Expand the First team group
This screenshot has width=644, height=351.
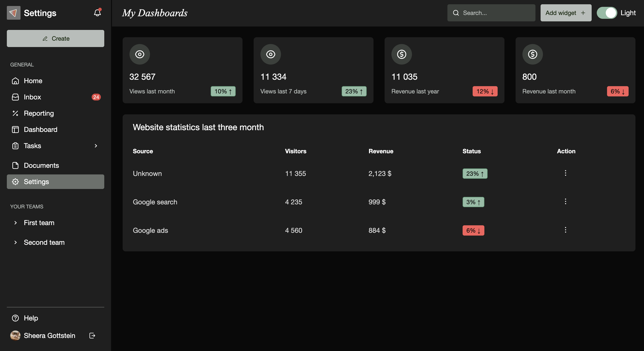(16, 223)
